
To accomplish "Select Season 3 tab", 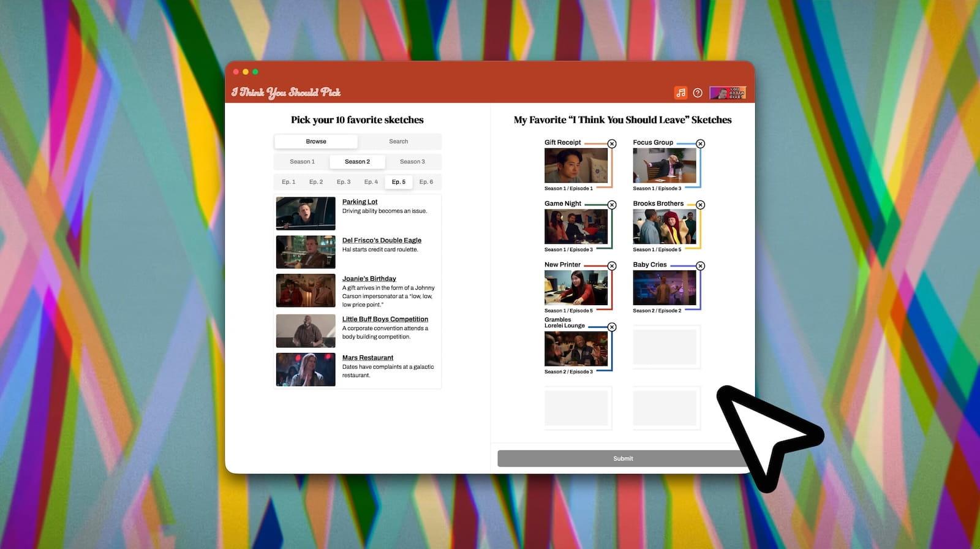I will (x=412, y=162).
